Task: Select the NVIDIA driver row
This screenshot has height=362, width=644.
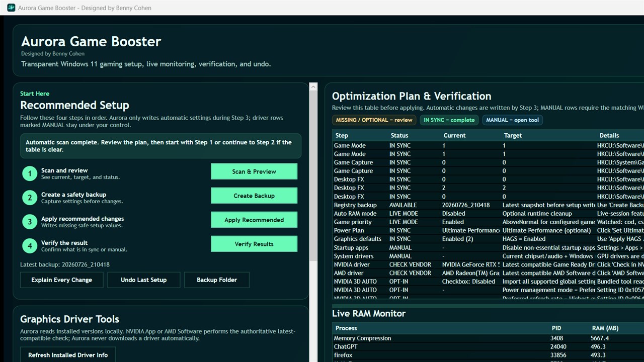Action: coord(488,265)
